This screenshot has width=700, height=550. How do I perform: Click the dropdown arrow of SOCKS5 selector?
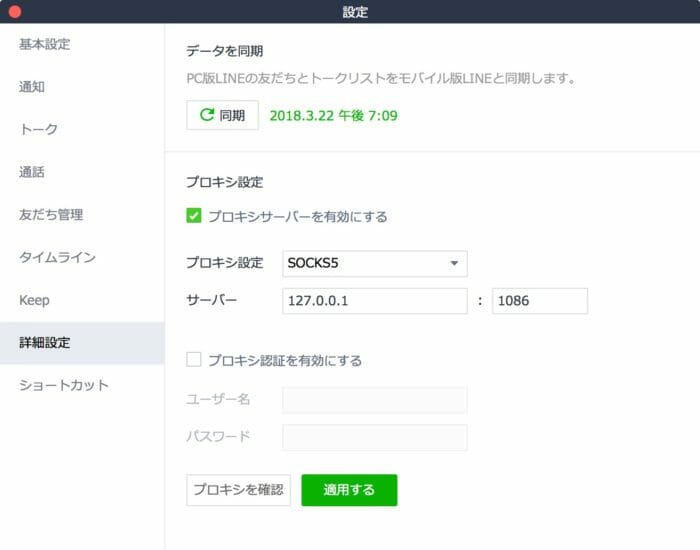(454, 263)
